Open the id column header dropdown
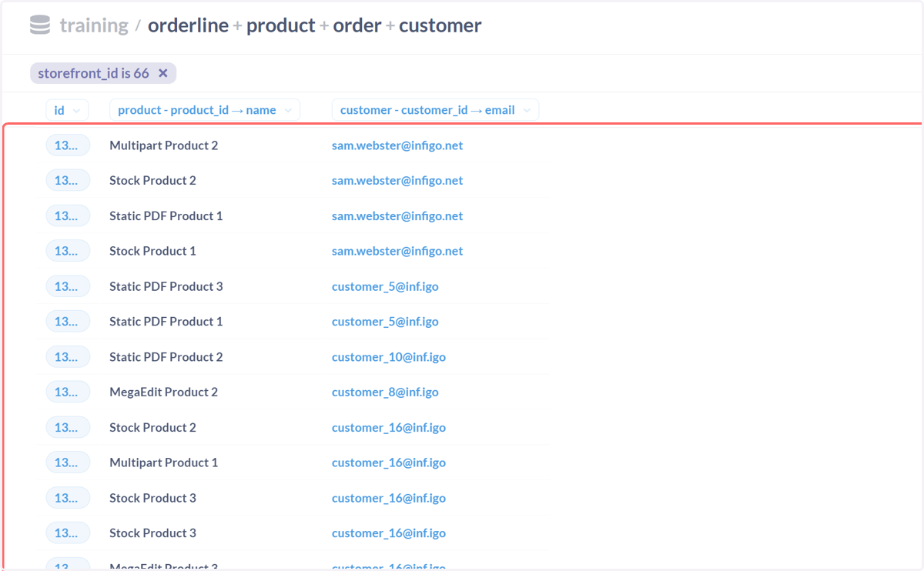 coord(67,110)
